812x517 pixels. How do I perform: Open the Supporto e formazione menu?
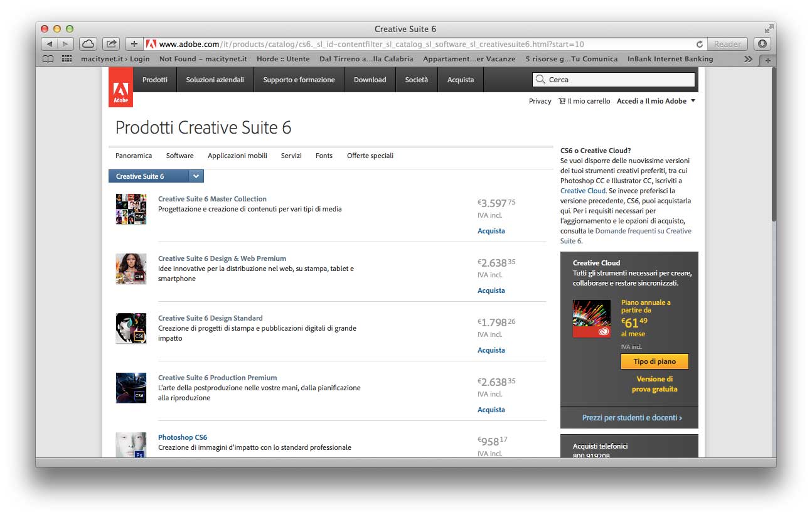click(x=299, y=80)
